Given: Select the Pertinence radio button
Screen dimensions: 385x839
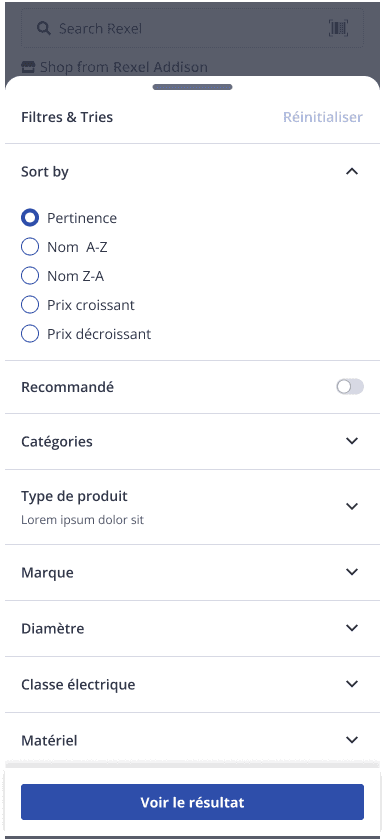Looking at the screenshot, I should click(30, 218).
